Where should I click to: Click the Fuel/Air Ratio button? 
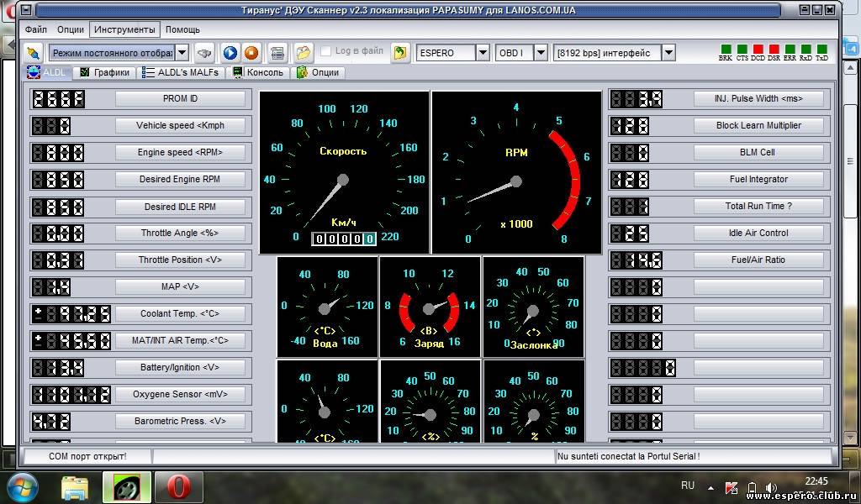tap(759, 260)
